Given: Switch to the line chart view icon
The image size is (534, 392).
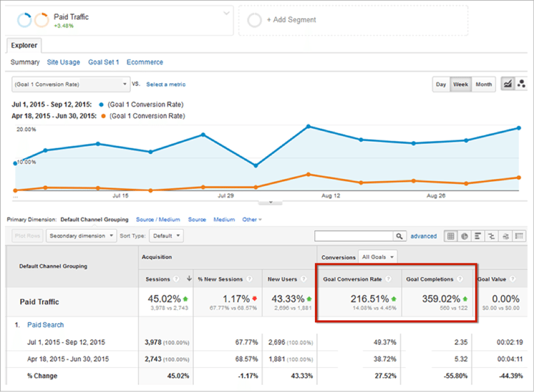Looking at the screenshot, I should 508,84.
